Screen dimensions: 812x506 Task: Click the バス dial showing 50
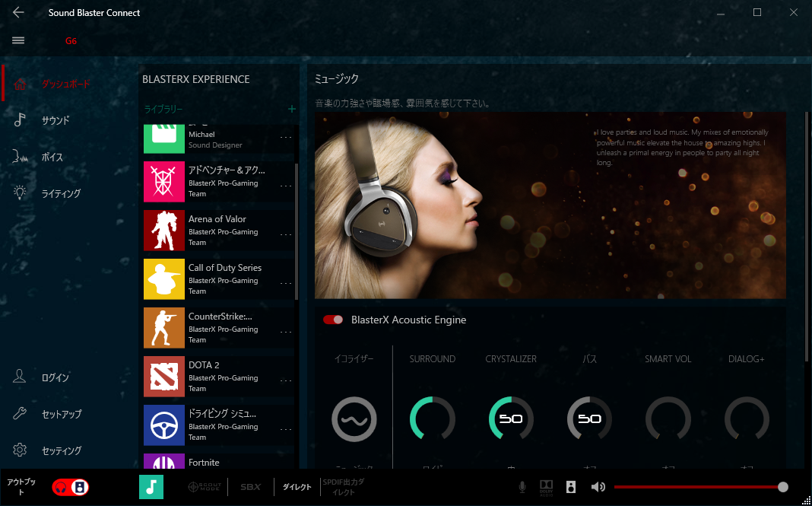pos(589,419)
